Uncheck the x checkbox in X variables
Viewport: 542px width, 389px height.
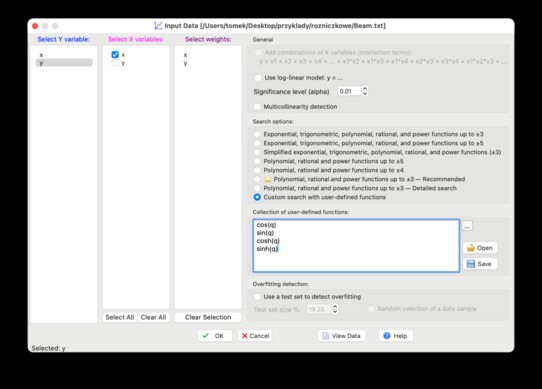tap(115, 55)
